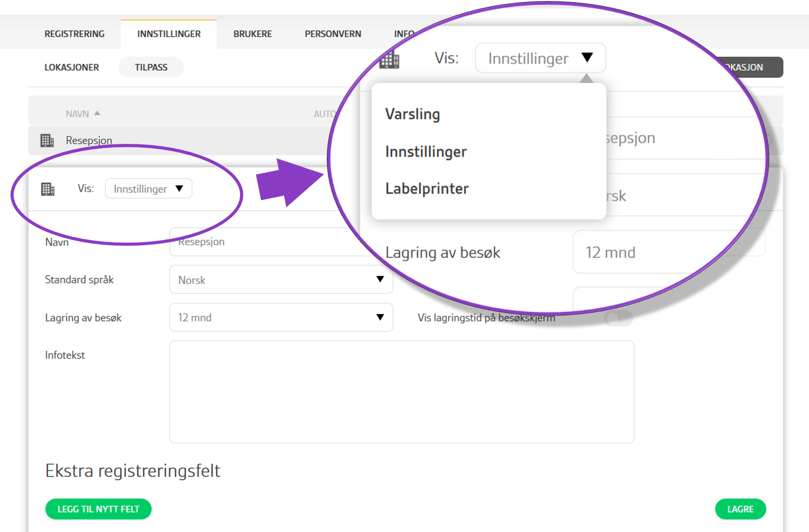Click the AUTO column header

(324, 114)
